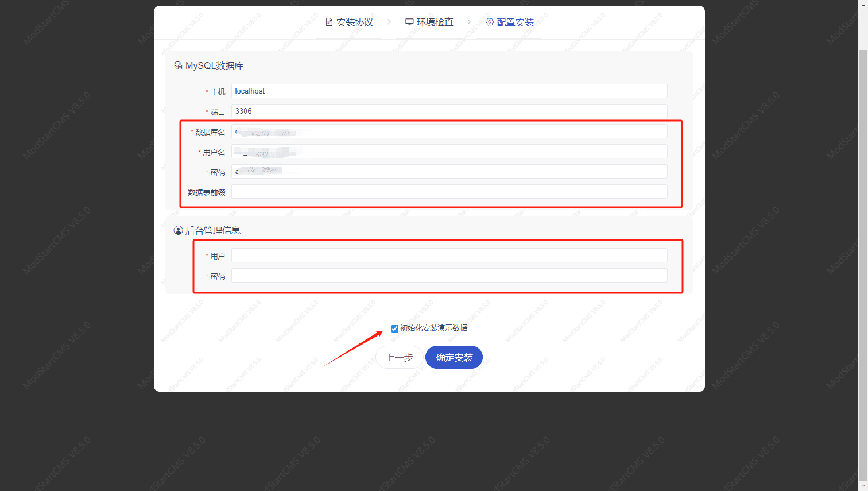Select the 配置安装 step tab
This screenshot has width=868, height=491.
(x=511, y=22)
